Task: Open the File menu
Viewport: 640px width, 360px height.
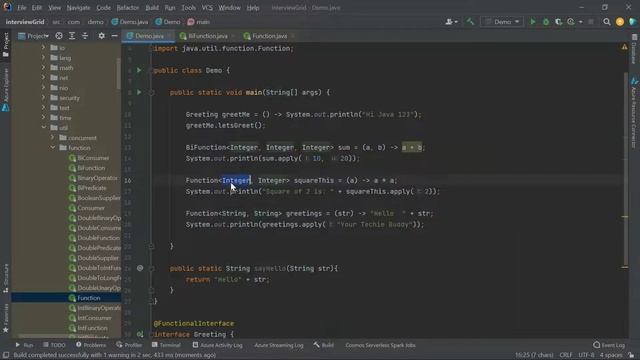Action: point(22,7)
